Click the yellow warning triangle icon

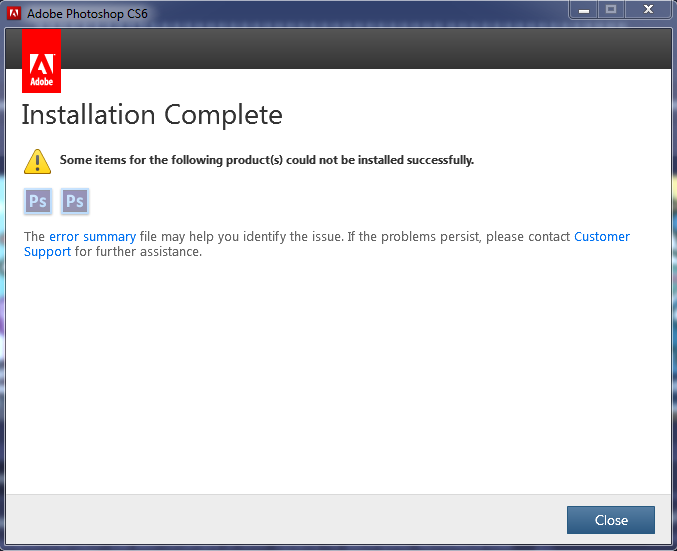pos(37,162)
